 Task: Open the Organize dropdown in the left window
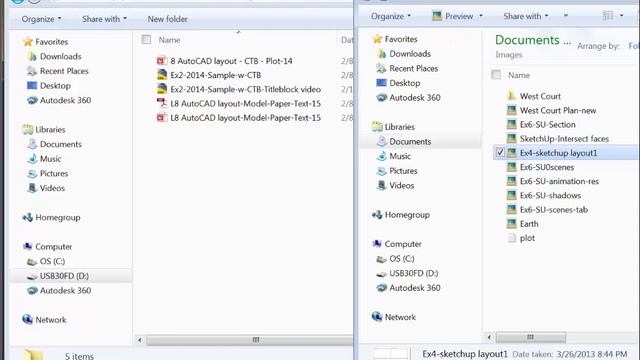tap(41, 19)
